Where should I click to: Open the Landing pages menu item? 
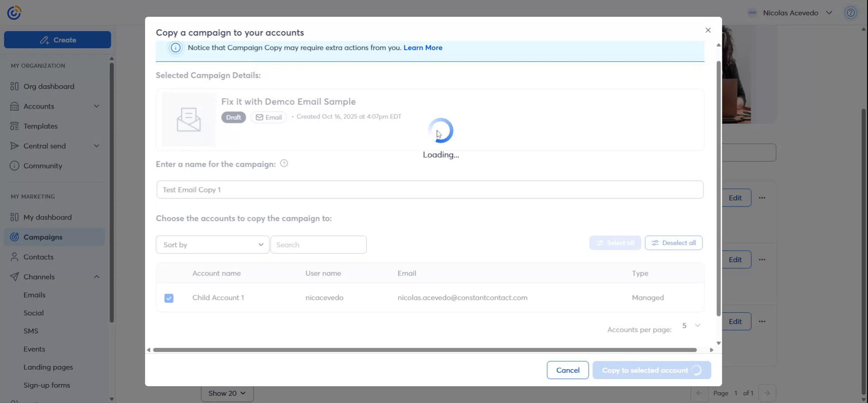tap(48, 367)
